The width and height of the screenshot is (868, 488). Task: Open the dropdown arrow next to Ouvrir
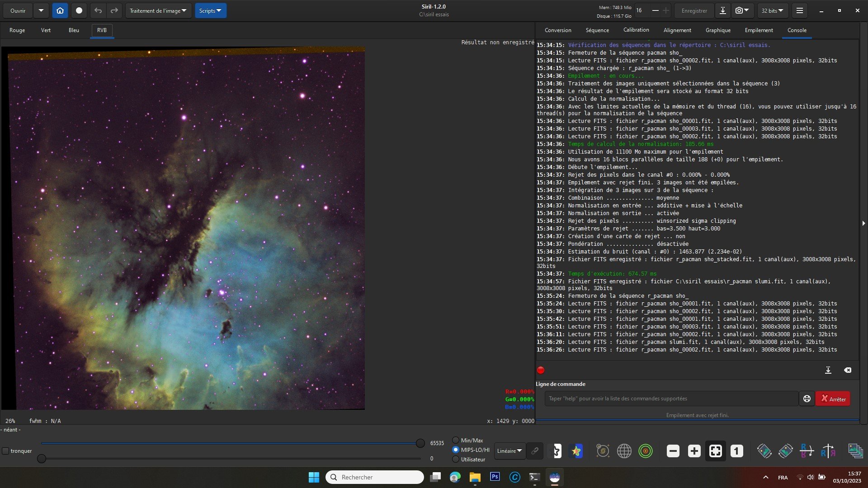[41, 10]
